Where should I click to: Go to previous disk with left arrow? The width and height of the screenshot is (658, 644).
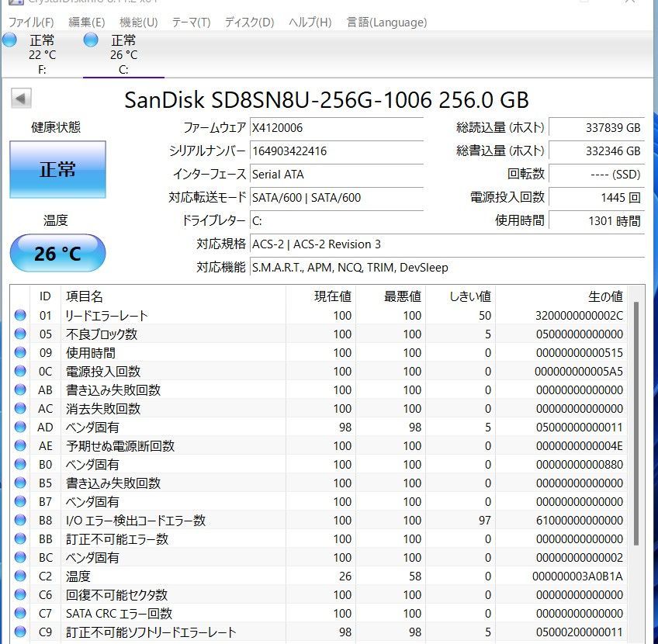21,99
